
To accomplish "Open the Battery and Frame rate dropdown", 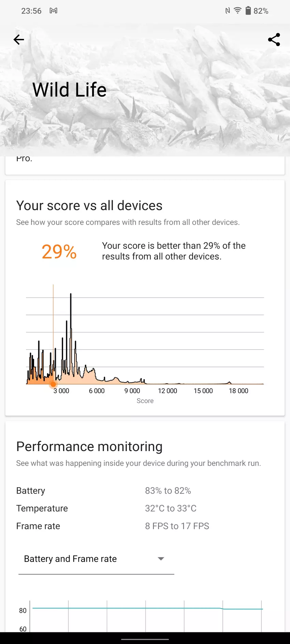I will 96,559.
